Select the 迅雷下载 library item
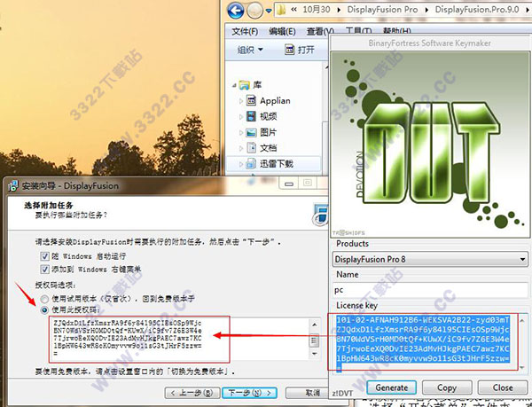 coord(277,164)
